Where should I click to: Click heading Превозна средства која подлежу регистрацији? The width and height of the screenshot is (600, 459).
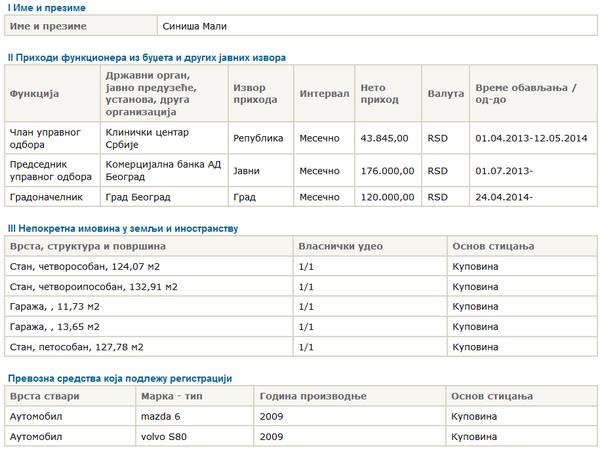120,379
